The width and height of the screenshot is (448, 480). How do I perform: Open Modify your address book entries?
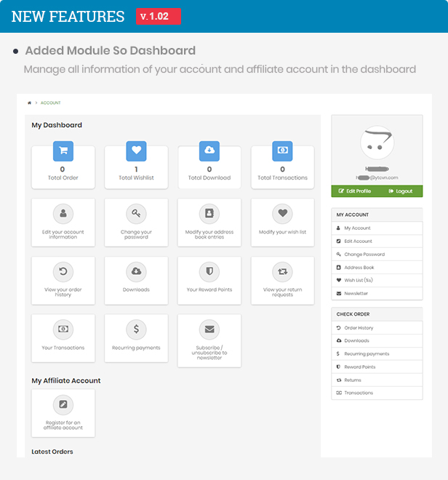209,220
